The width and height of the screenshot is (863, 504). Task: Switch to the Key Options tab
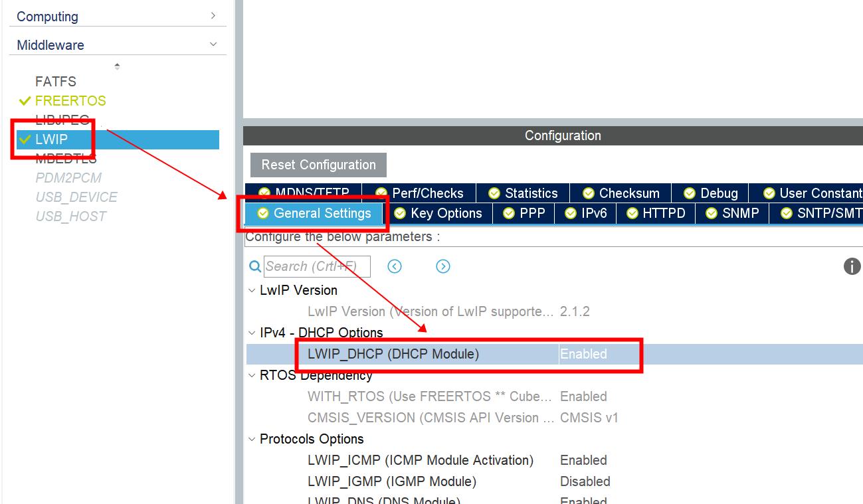point(439,213)
